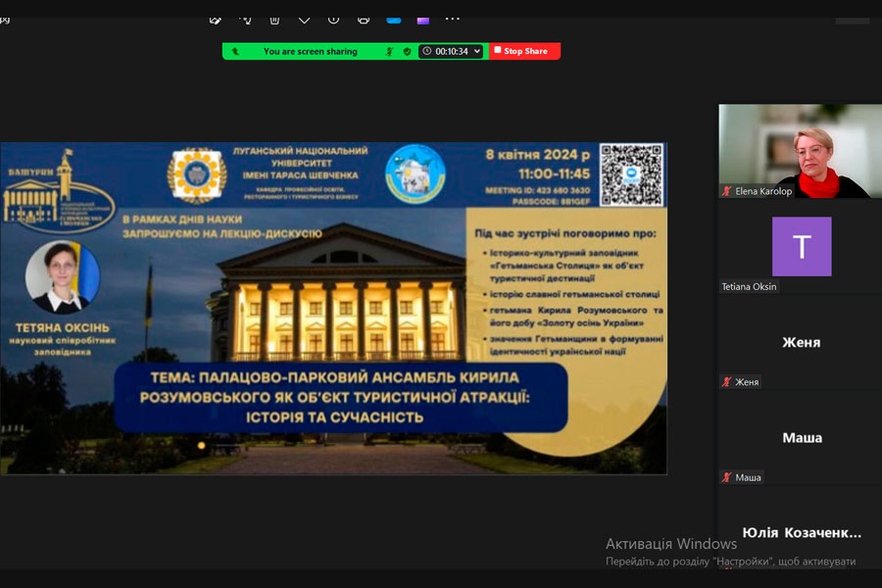Click the QR code on the shared slide
882x588 pixels.
click(631, 174)
